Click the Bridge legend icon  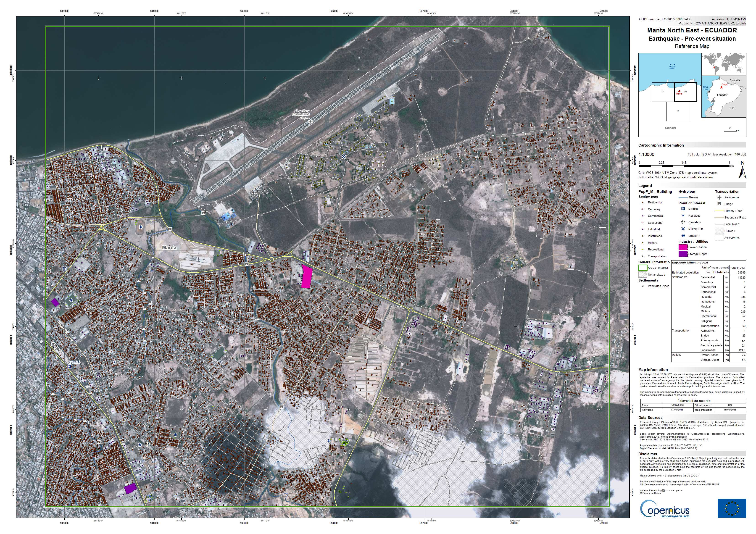(719, 204)
